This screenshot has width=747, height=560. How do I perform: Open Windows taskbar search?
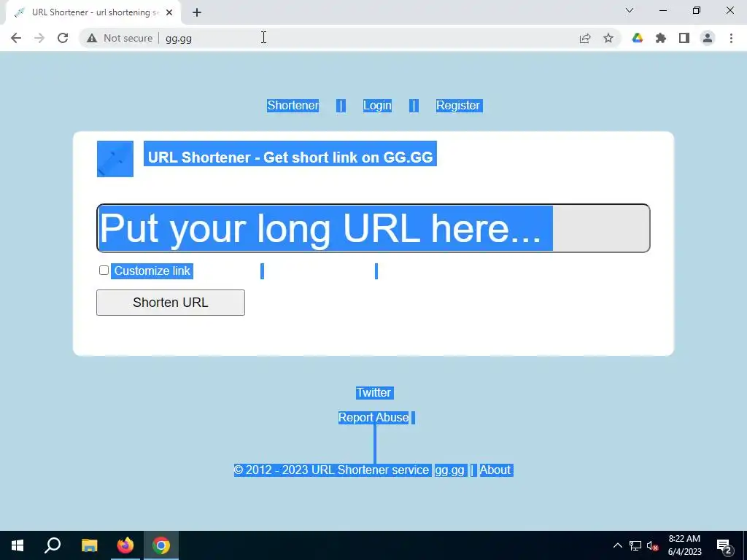click(53, 545)
